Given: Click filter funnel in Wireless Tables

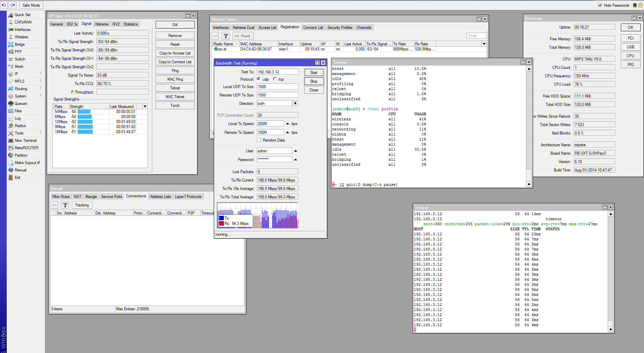Looking at the screenshot, I should tap(226, 36).
